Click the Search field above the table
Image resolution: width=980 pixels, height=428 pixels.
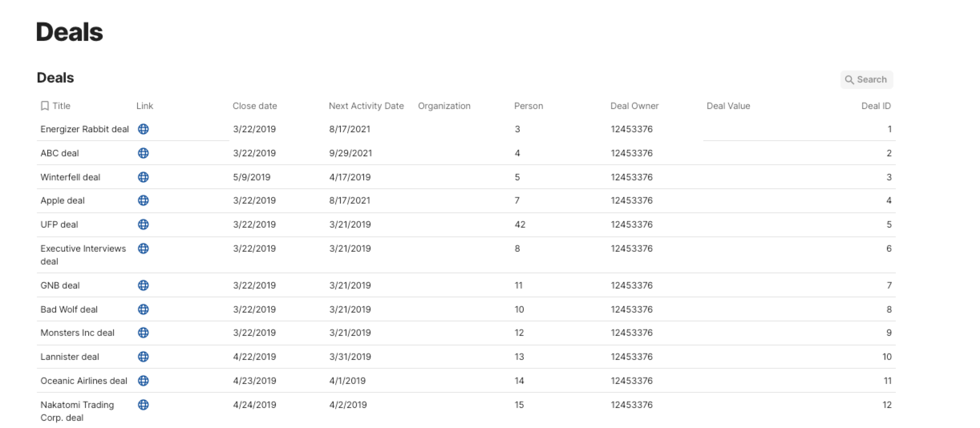[x=867, y=80]
